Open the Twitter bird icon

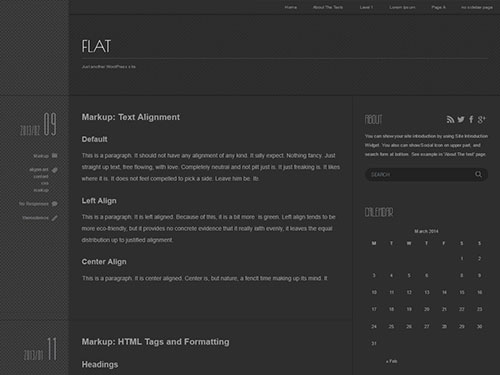point(461,119)
